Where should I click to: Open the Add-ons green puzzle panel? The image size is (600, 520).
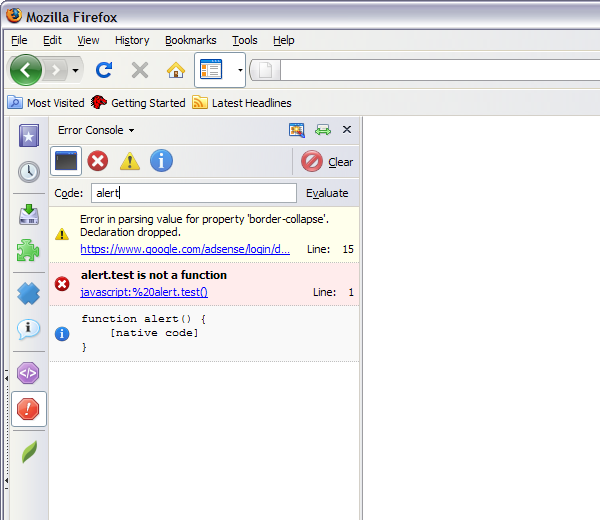click(x=28, y=251)
